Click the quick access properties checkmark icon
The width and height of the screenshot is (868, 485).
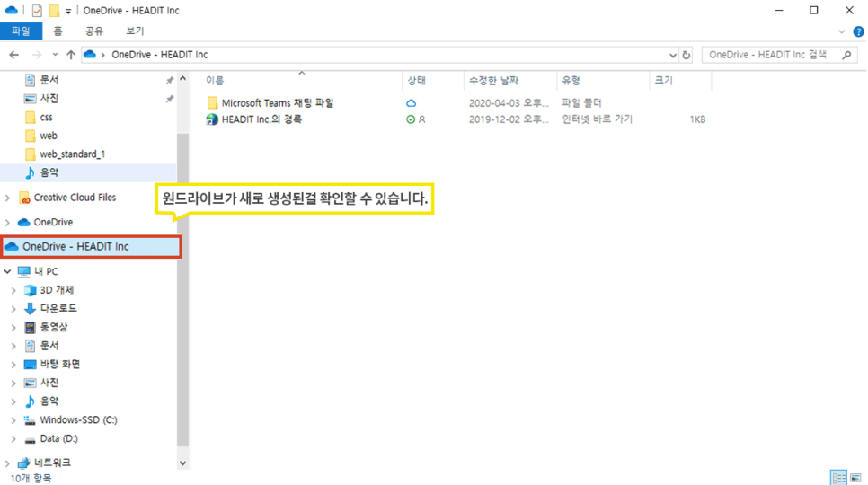click(37, 11)
